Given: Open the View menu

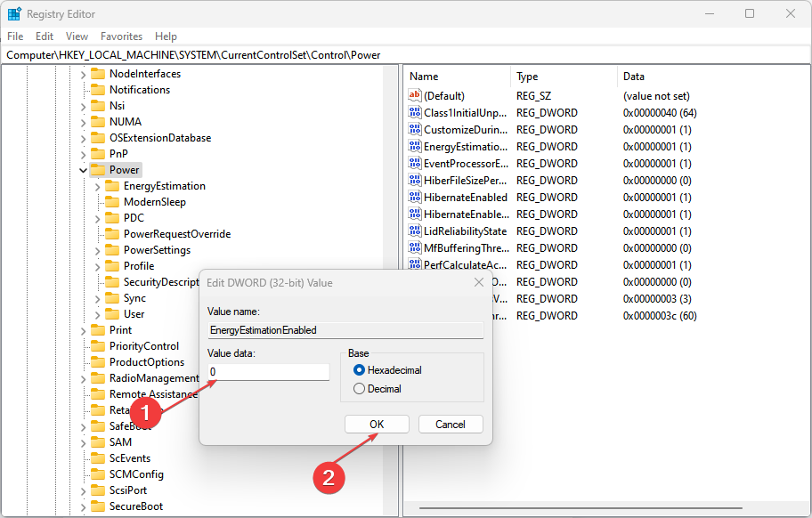Looking at the screenshot, I should point(77,36).
